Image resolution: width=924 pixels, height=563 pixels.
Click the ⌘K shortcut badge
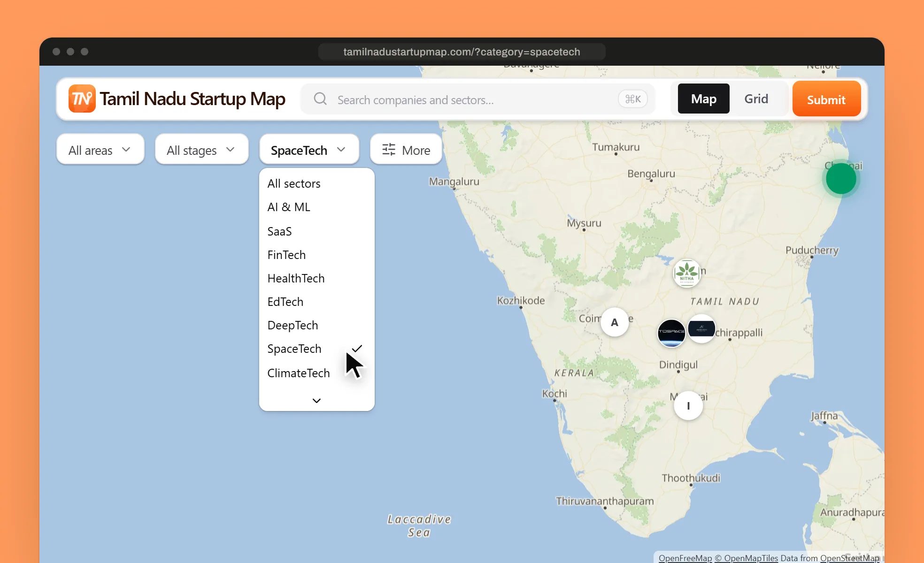coord(632,99)
